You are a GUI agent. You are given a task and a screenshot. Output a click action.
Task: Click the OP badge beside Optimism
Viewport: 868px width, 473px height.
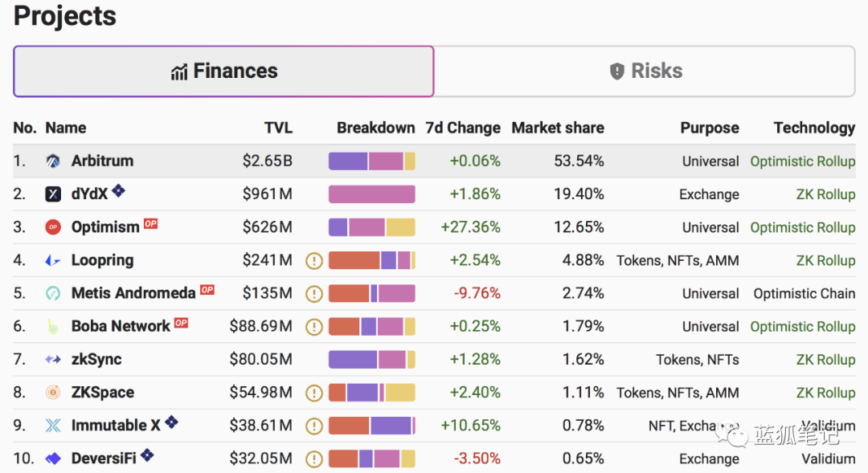[150, 223]
